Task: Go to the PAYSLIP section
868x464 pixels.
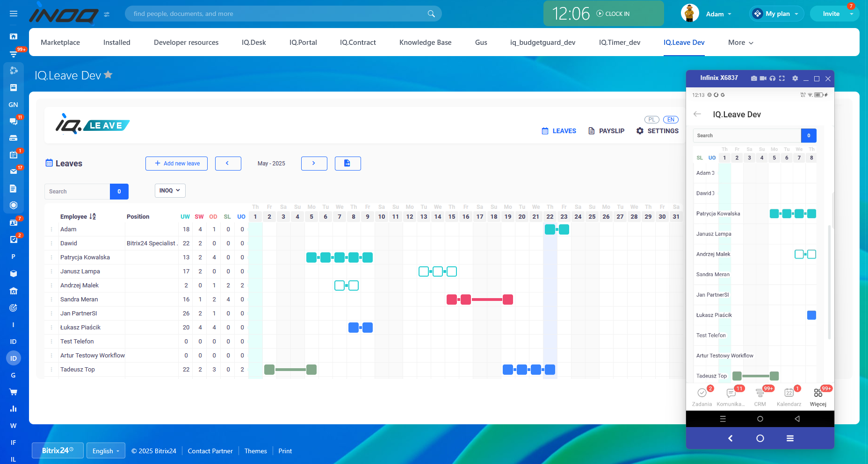Action: point(606,131)
